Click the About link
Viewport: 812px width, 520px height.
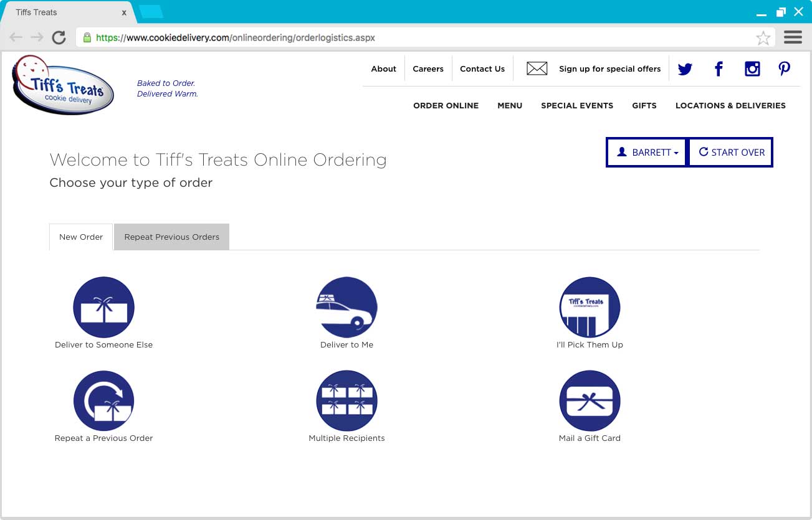point(384,69)
